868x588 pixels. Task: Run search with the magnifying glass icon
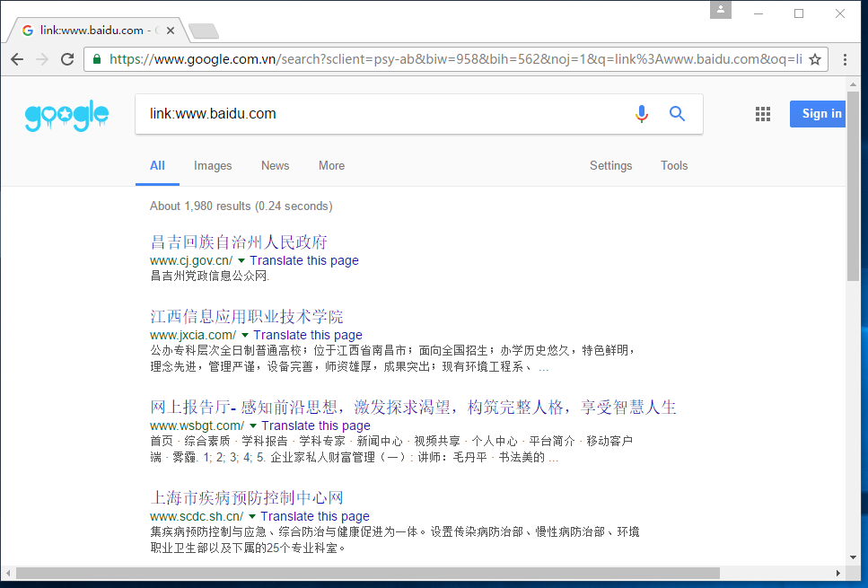click(x=677, y=113)
